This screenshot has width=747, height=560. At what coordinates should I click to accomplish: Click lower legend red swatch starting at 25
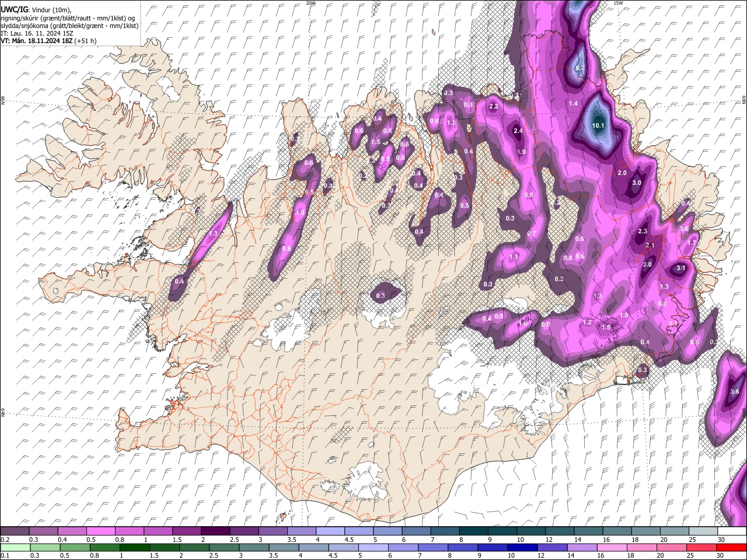tap(701, 547)
